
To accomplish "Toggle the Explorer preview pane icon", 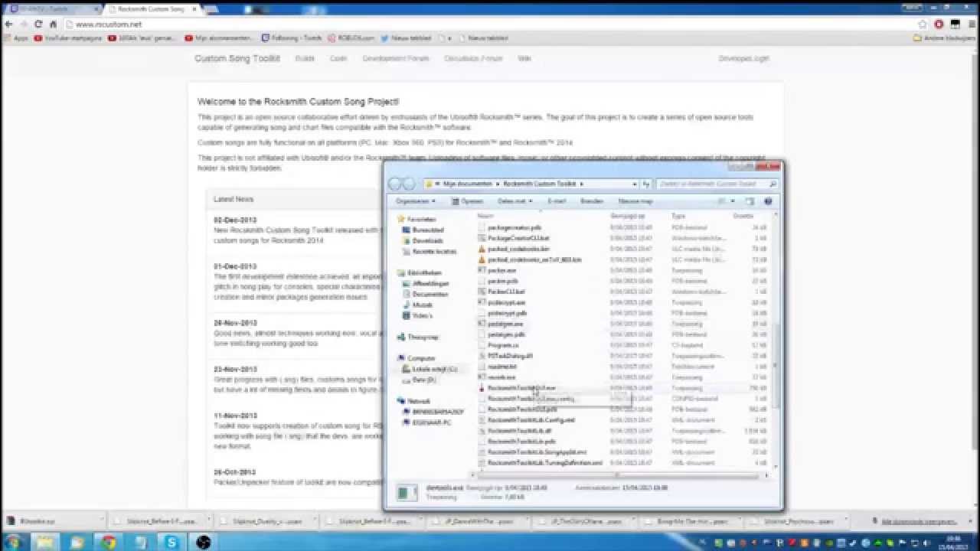I will point(750,201).
